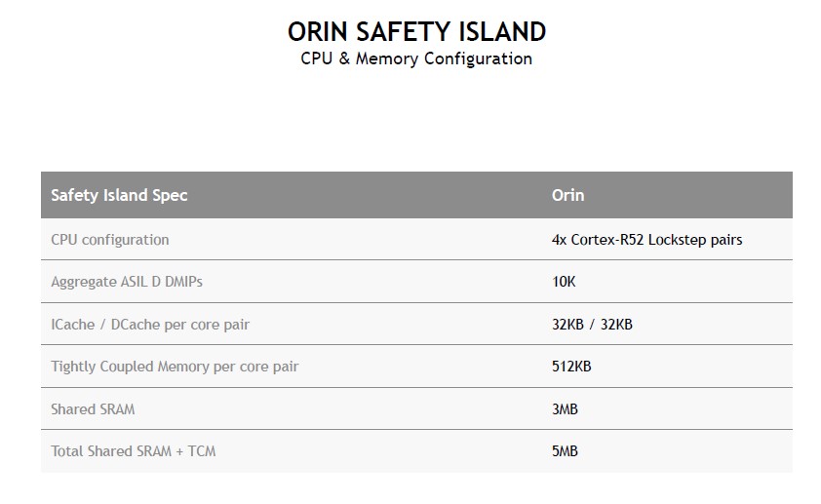Select the 4x Cortex-R52 Lockstep pairs value
The image size is (821, 504).
click(x=646, y=240)
